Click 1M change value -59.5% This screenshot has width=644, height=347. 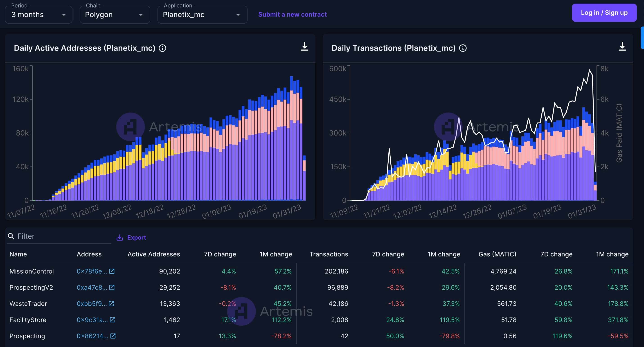[x=618, y=336]
